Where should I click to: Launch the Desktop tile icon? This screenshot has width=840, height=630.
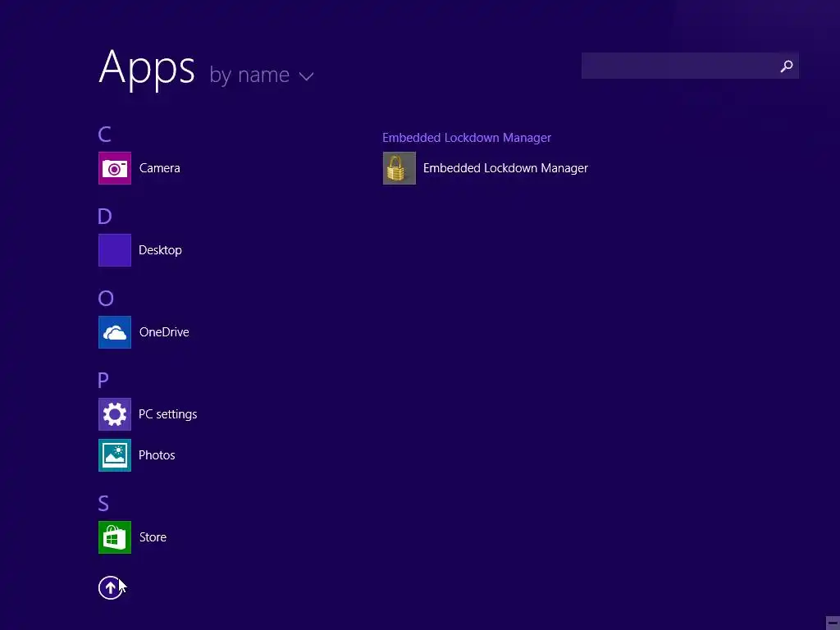coord(115,250)
